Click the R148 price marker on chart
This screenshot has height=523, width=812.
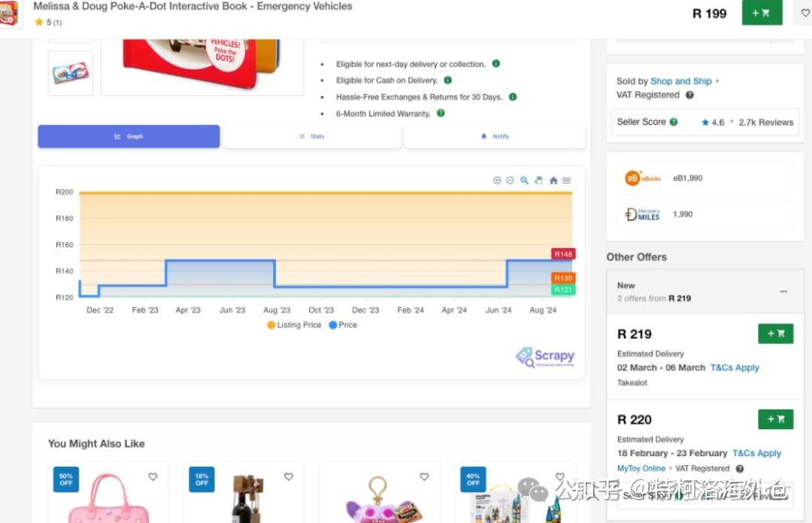[x=563, y=254]
